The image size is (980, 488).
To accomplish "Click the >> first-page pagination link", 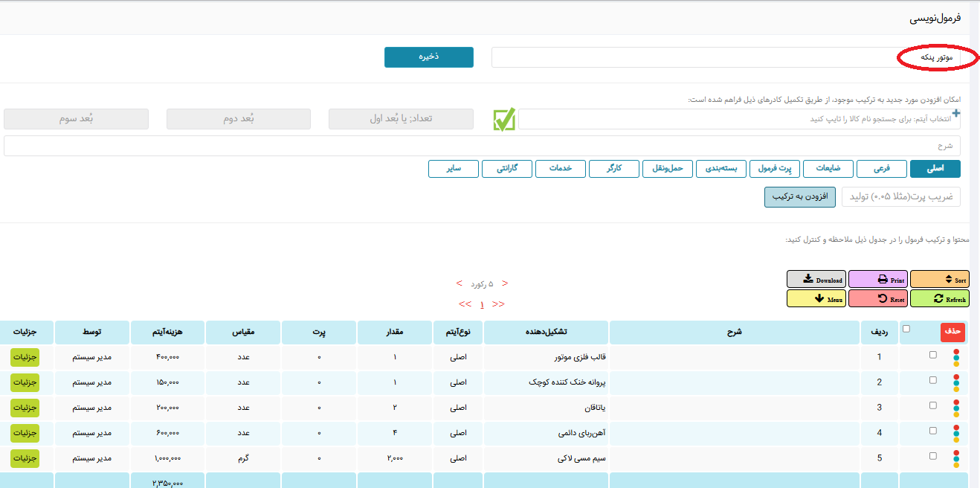I will [498, 304].
